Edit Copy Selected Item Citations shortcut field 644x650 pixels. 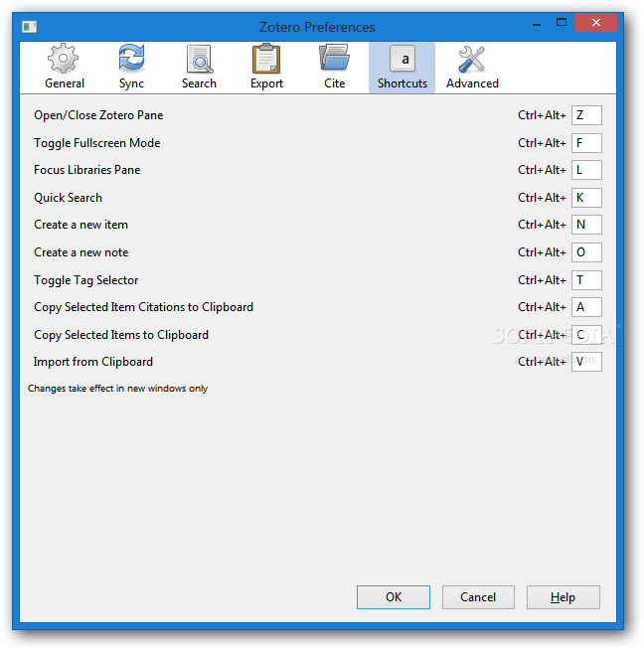tap(586, 307)
